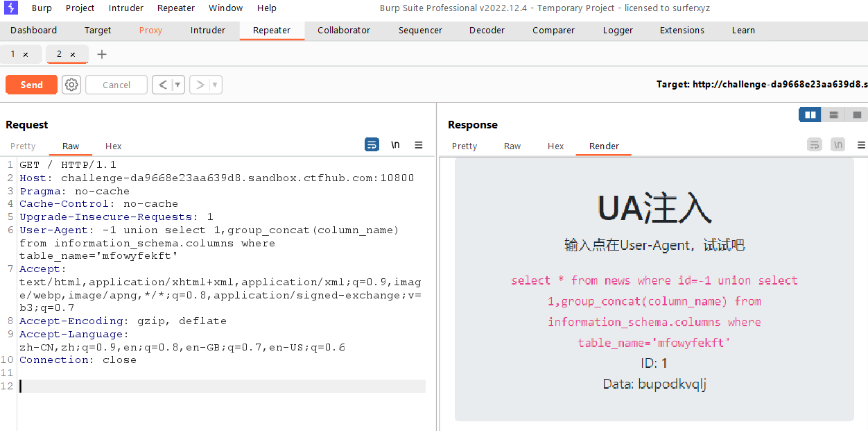Click 'Data: bupodkvqlj' in rendered response
The height and width of the screenshot is (431, 868).
[654, 384]
